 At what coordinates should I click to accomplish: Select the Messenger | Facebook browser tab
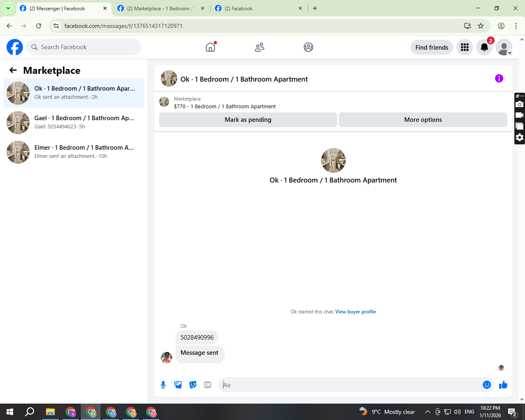64,8
